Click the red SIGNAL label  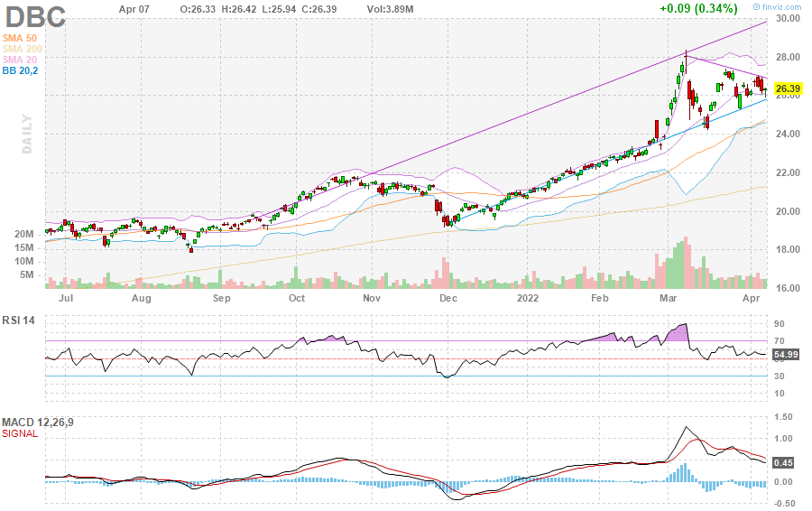click(20, 433)
